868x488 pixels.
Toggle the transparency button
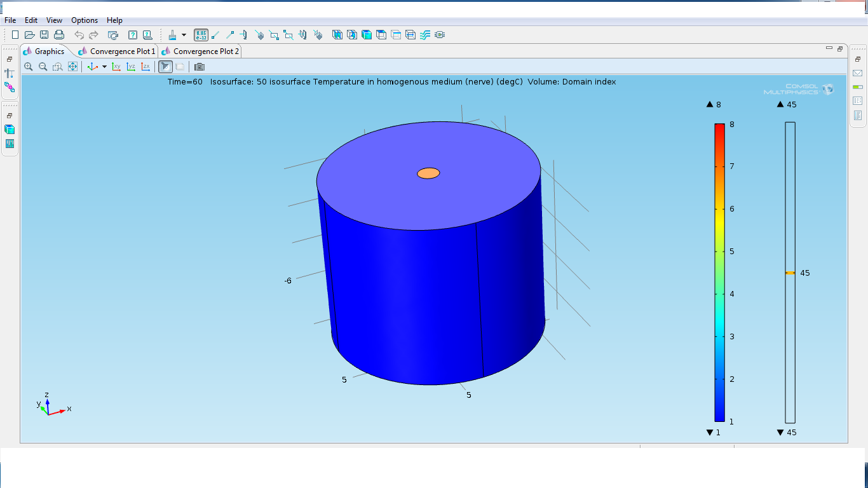tap(180, 67)
